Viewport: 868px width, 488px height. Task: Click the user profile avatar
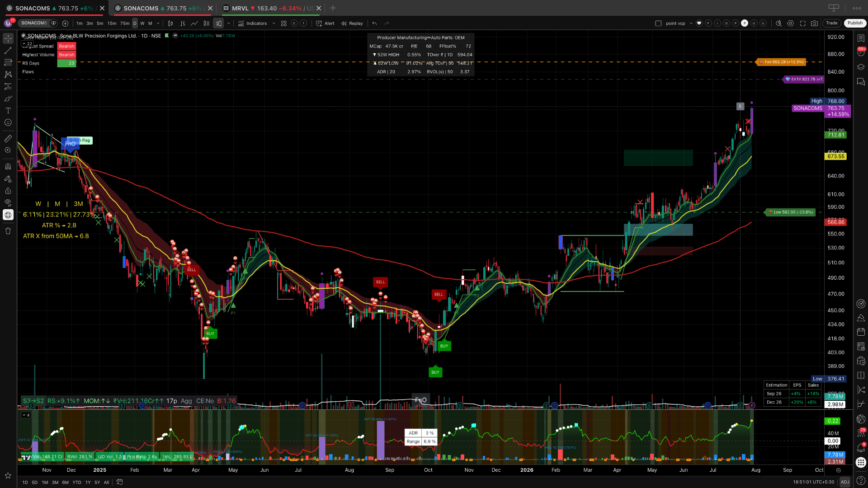[x=8, y=23]
